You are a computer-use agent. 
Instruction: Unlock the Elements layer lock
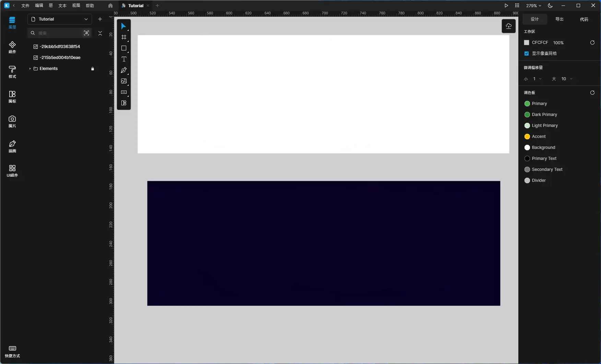click(92, 69)
